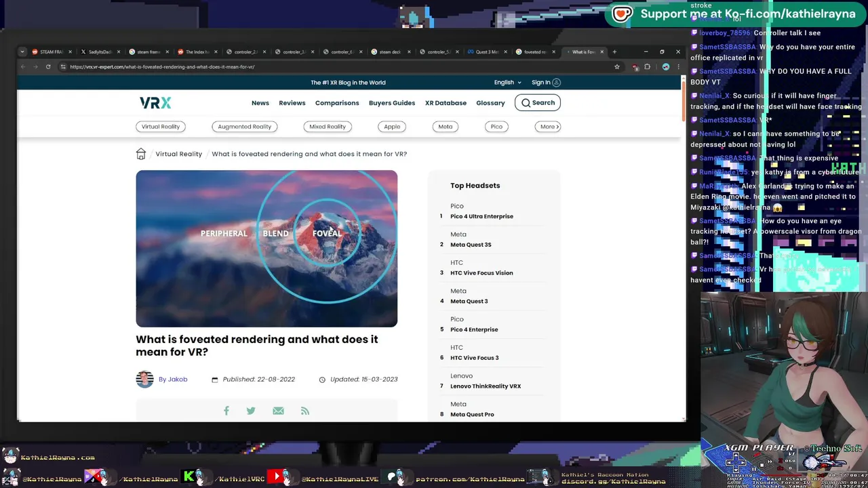Open the browser extensions puzzle icon

[x=647, y=67]
